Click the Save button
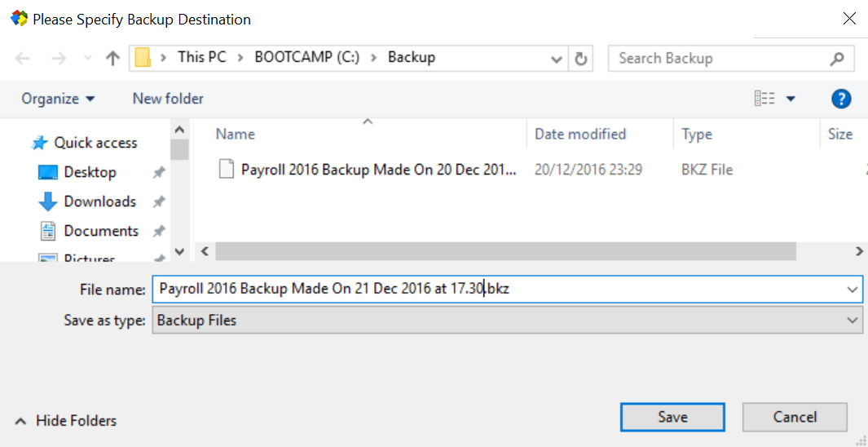Viewport: 868px width, 447px height. [x=672, y=417]
